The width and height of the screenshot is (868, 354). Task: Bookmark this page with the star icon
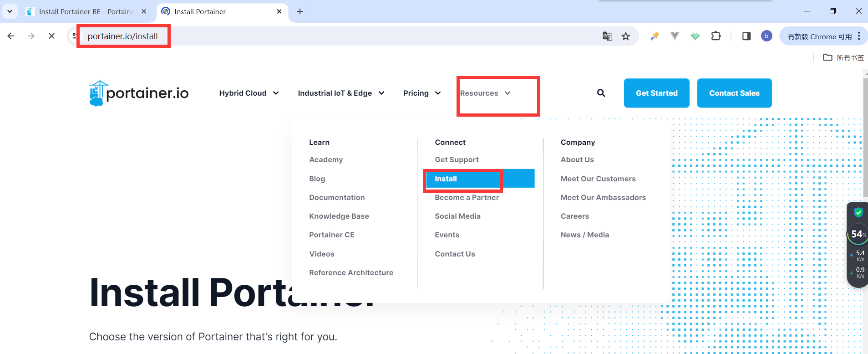coord(626,36)
